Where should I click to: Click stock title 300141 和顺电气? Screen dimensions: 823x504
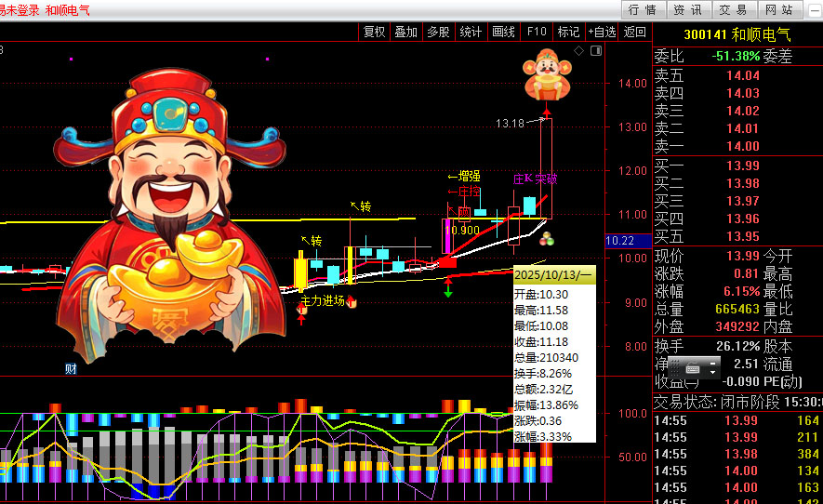tap(737, 34)
